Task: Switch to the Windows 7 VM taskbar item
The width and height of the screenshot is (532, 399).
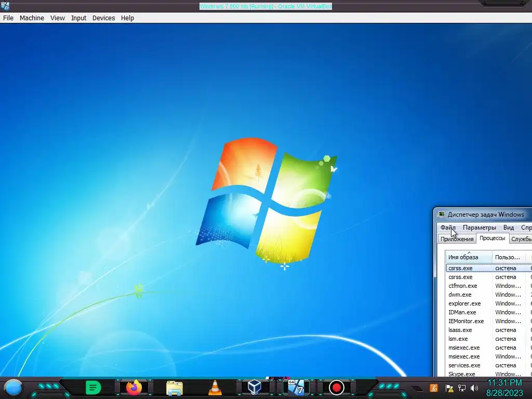Action: click(x=296, y=387)
